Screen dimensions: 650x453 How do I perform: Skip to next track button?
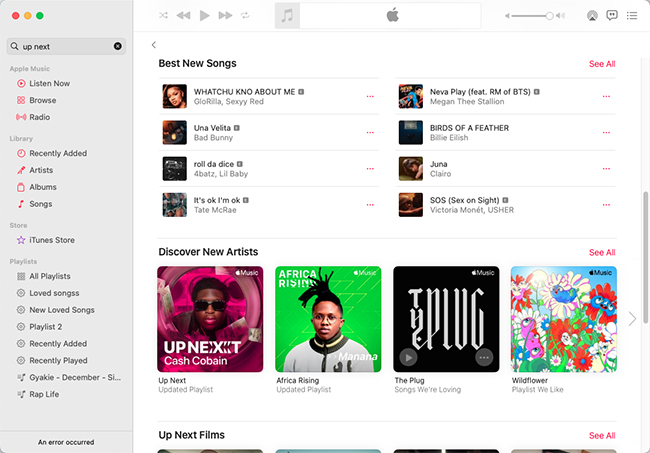pyautogui.click(x=225, y=16)
